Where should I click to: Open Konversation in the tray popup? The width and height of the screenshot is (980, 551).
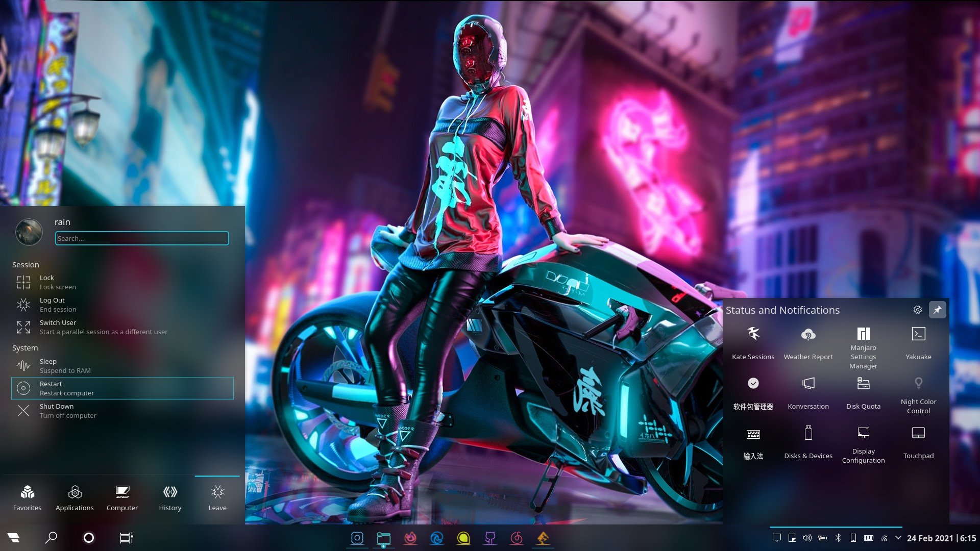[808, 393]
